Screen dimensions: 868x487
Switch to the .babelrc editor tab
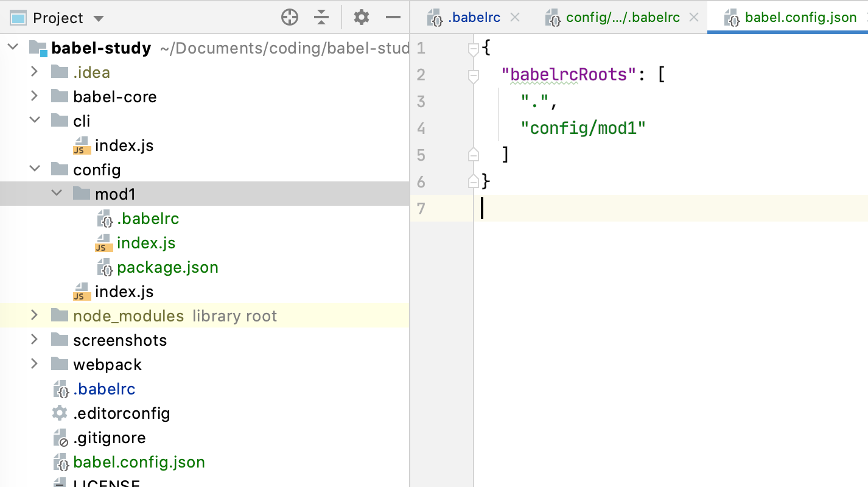pos(474,17)
